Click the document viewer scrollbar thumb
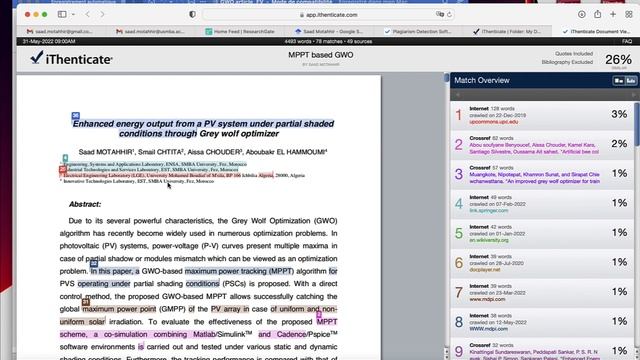This screenshot has width=640, height=360. coord(447,78)
